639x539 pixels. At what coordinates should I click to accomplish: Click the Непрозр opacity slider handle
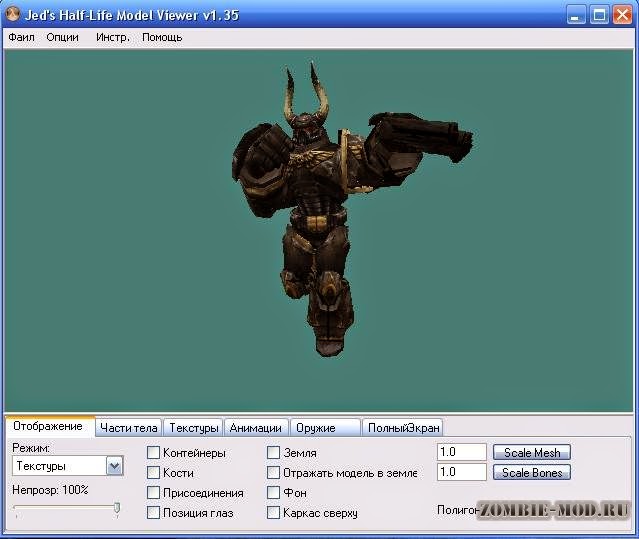pos(117,508)
